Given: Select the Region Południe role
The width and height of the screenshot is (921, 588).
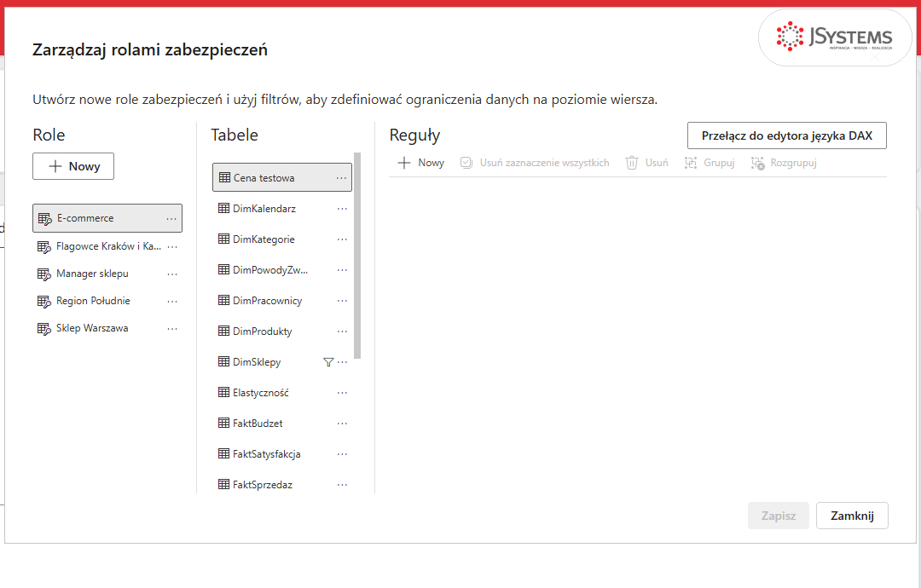Looking at the screenshot, I should pos(107,301).
